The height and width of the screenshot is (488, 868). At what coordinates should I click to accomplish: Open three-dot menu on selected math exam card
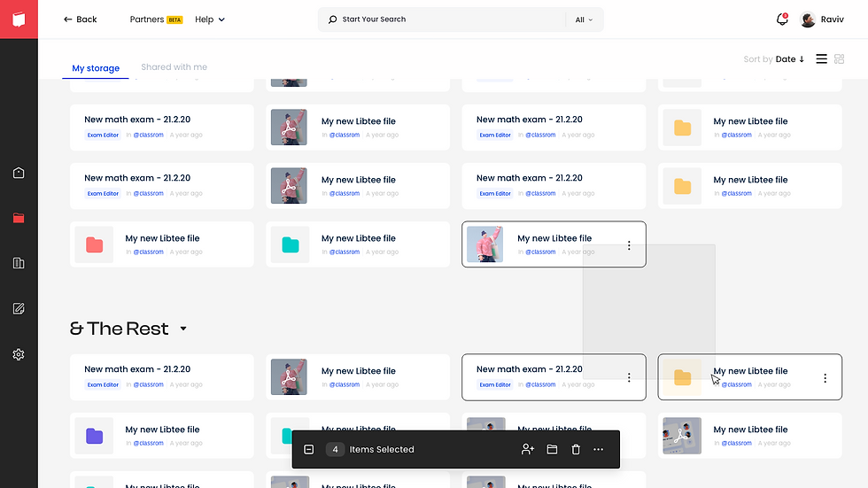coord(629,377)
